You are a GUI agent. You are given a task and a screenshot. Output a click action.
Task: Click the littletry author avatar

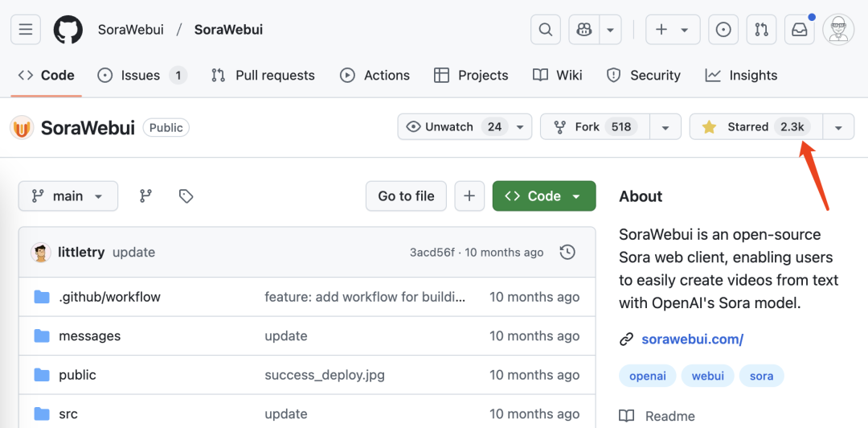coord(40,253)
